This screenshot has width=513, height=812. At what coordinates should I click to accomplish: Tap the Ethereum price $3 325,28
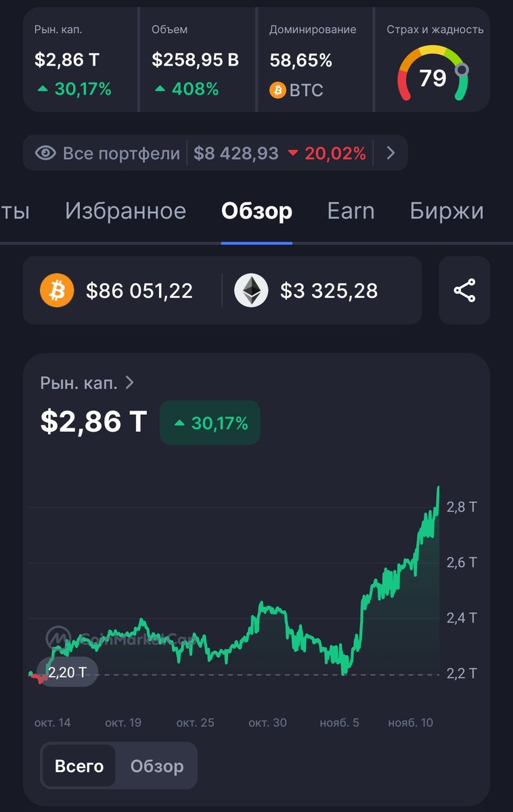coord(329,291)
